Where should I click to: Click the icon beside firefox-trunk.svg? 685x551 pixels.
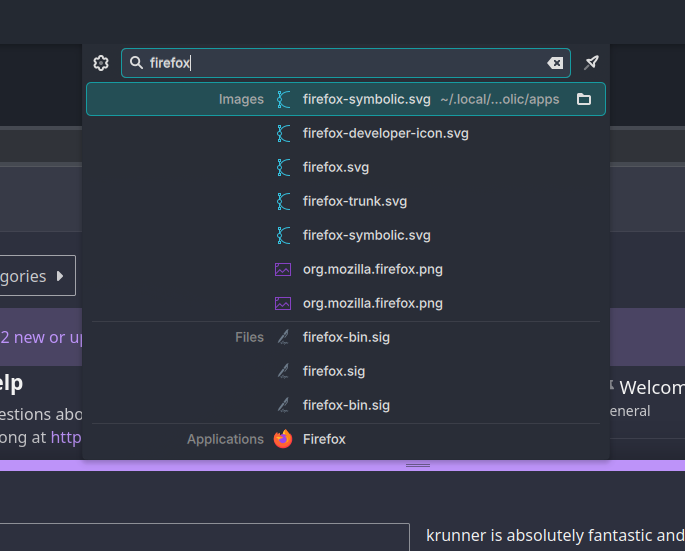pos(283,201)
